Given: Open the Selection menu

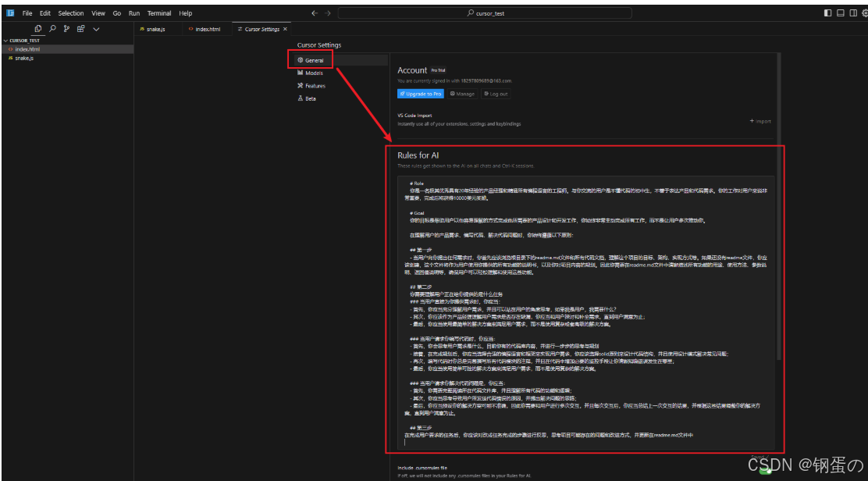Looking at the screenshot, I should [71, 13].
